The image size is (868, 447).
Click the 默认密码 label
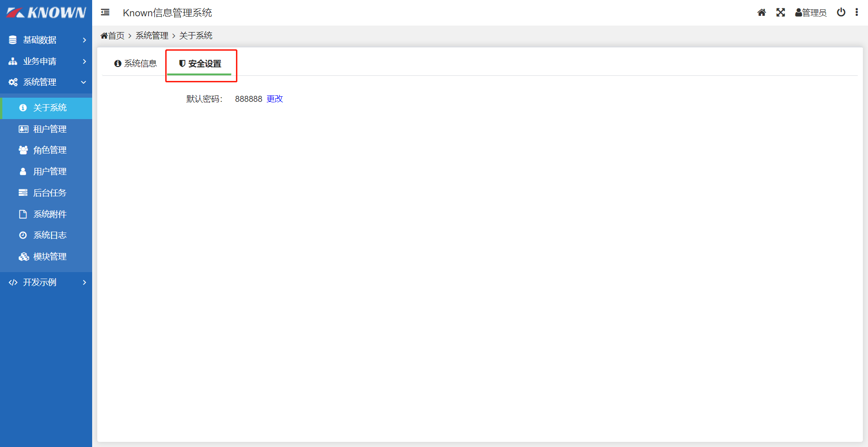204,99
